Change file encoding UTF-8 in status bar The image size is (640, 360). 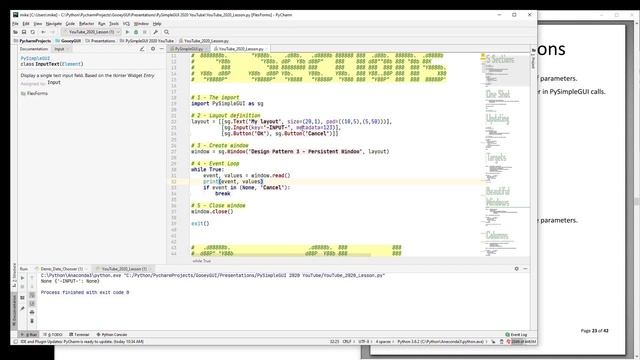pos(364,342)
